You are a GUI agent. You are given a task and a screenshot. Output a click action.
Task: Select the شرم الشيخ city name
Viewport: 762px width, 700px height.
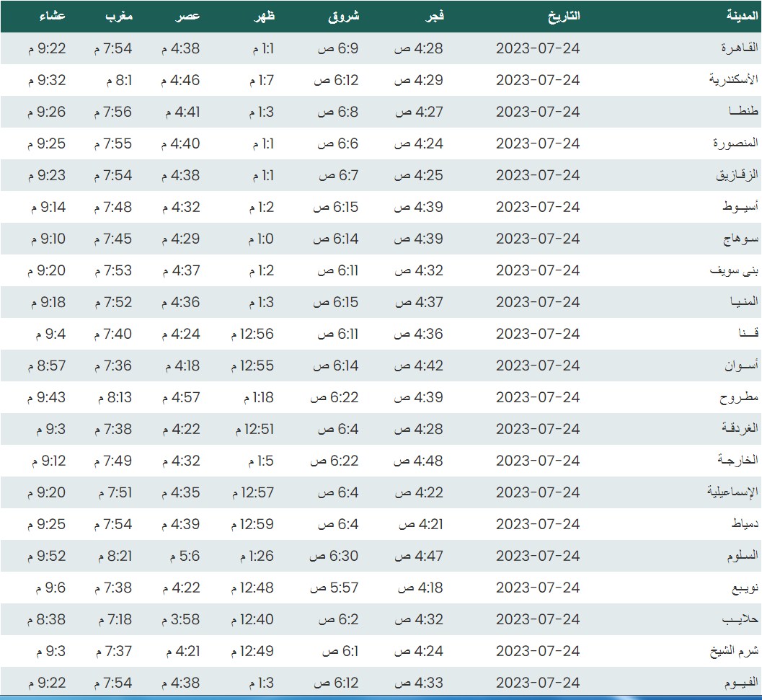coord(734,651)
